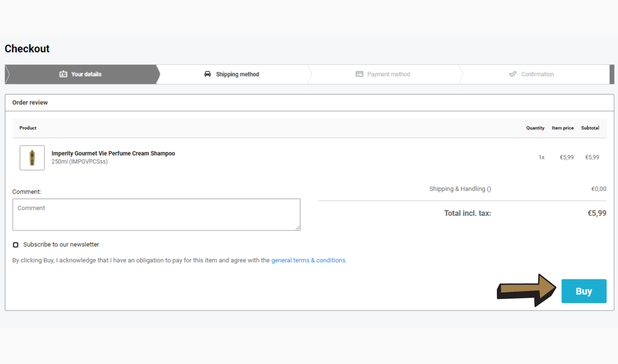Image resolution: width=618 pixels, height=364 pixels.
Task: Click the blue Buy button
Action: [x=584, y=291]
